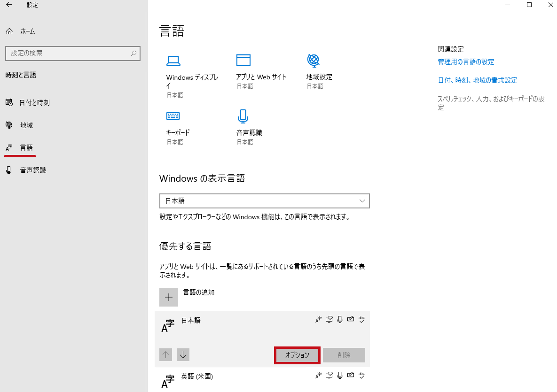Click the 日本語 A字 language icon

point(168,326)
